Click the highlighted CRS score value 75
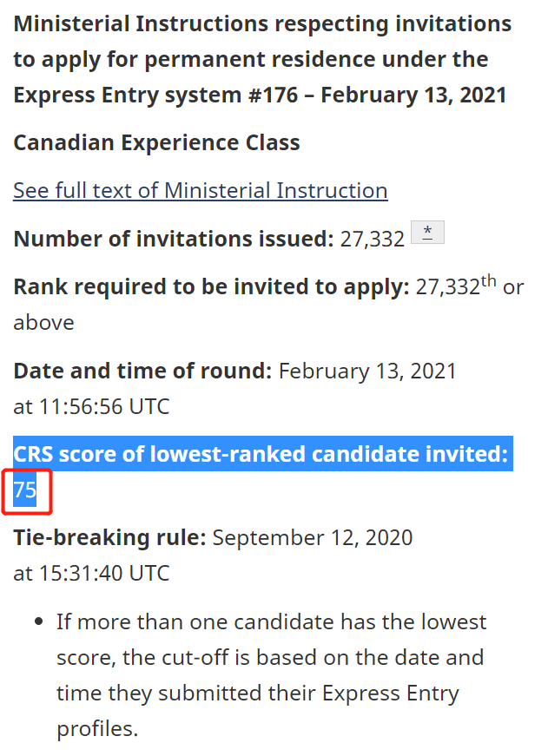Screen dimensions: 548x756 25,490
